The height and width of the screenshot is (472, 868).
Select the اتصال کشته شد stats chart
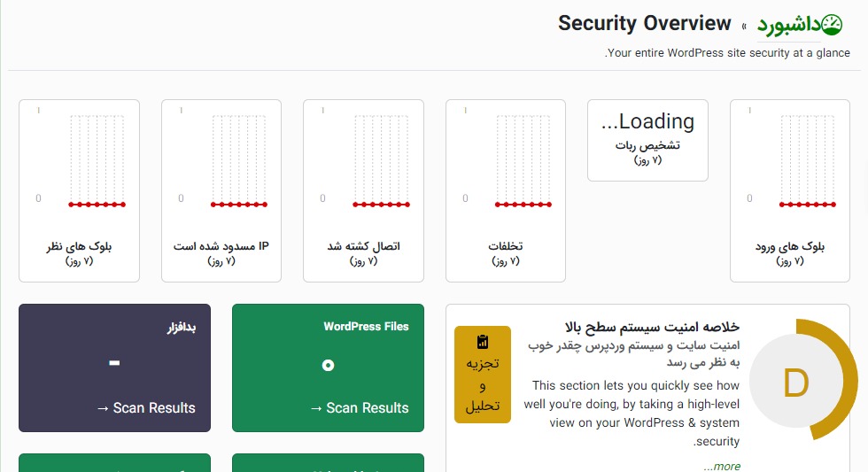363,159
